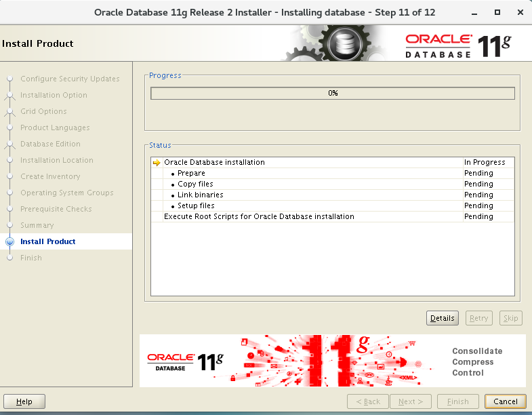Select Operating System Groups step
Image resolution: width=532 pixels, height=415 pixels.
point(67,193)
